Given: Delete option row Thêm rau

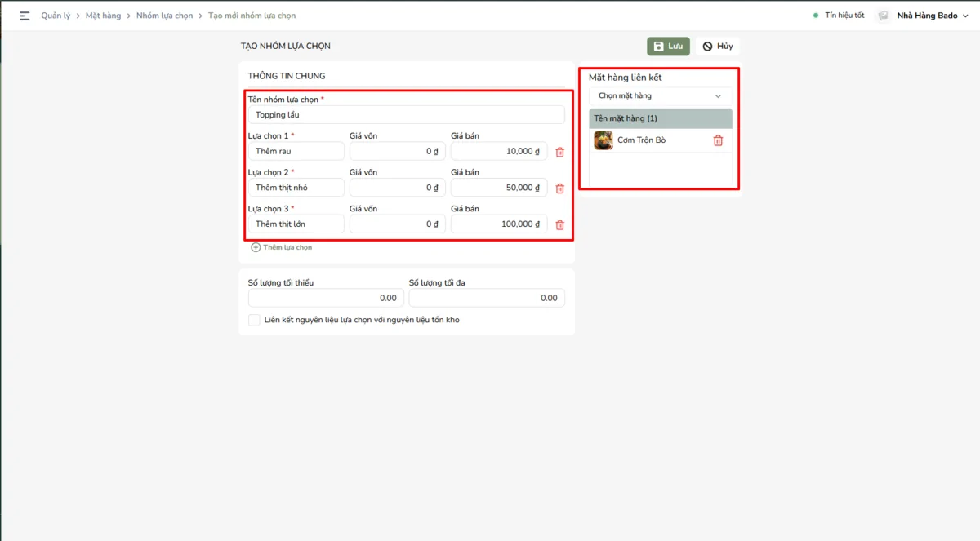Looking at the screenshot, I should coord(559,152).
